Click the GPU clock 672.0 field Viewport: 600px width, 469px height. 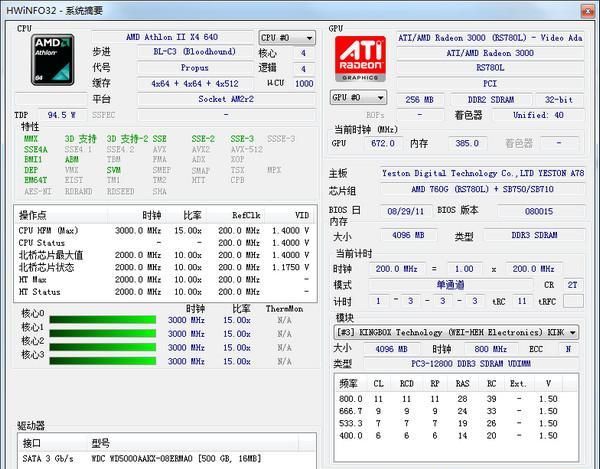click(x=382, y=144)
